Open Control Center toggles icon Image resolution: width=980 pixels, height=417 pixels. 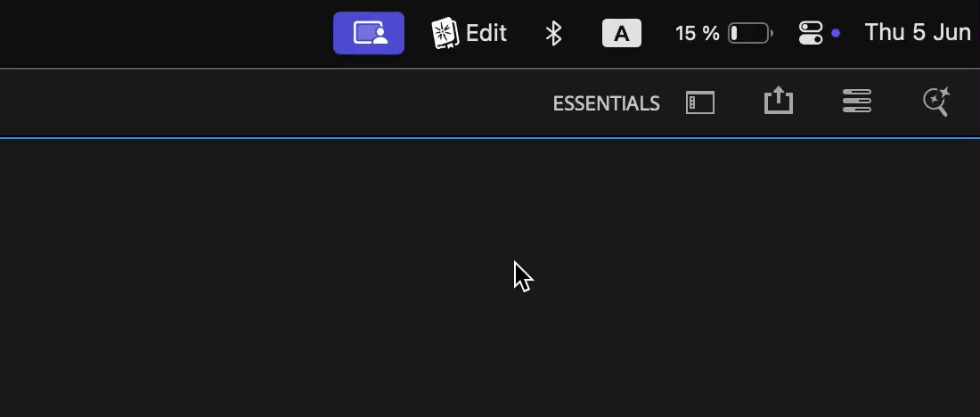[811, 34]
